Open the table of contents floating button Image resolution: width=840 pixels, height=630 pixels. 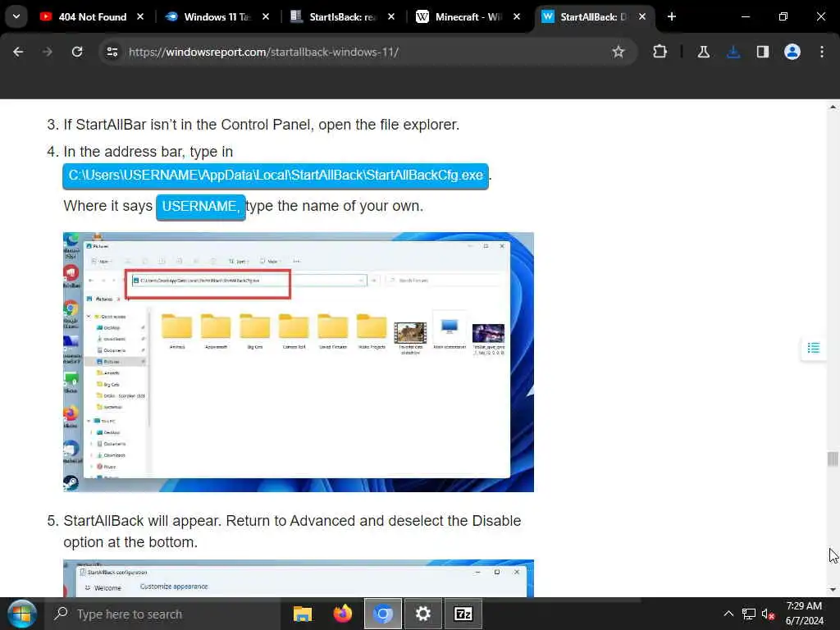coord(814,348)
